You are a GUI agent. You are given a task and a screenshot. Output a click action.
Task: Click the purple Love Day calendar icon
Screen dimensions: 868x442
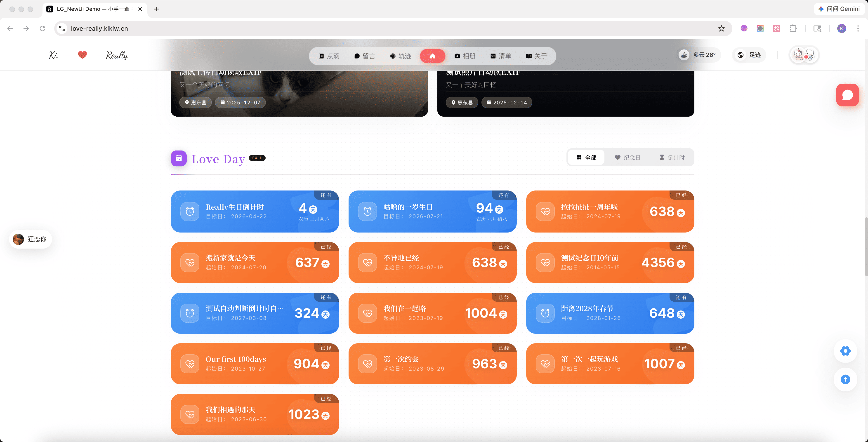point(179,158)
